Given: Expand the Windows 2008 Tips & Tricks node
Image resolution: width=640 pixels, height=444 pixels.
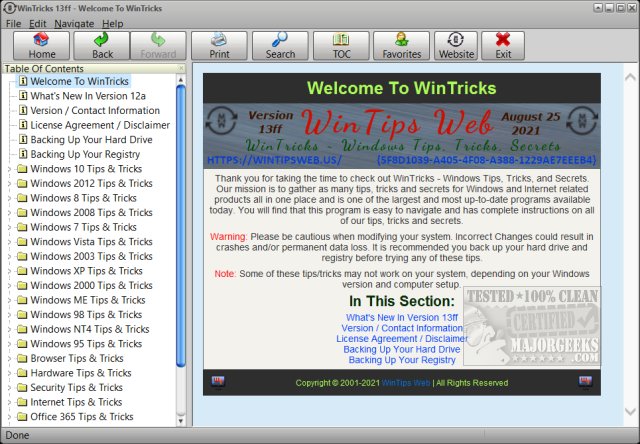Looking at the screenshot, I should pyautogui.click(x=9, y=213).
